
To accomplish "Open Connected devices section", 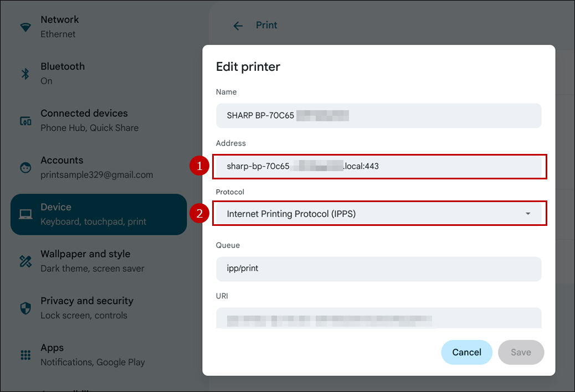I will click(99, 121).
